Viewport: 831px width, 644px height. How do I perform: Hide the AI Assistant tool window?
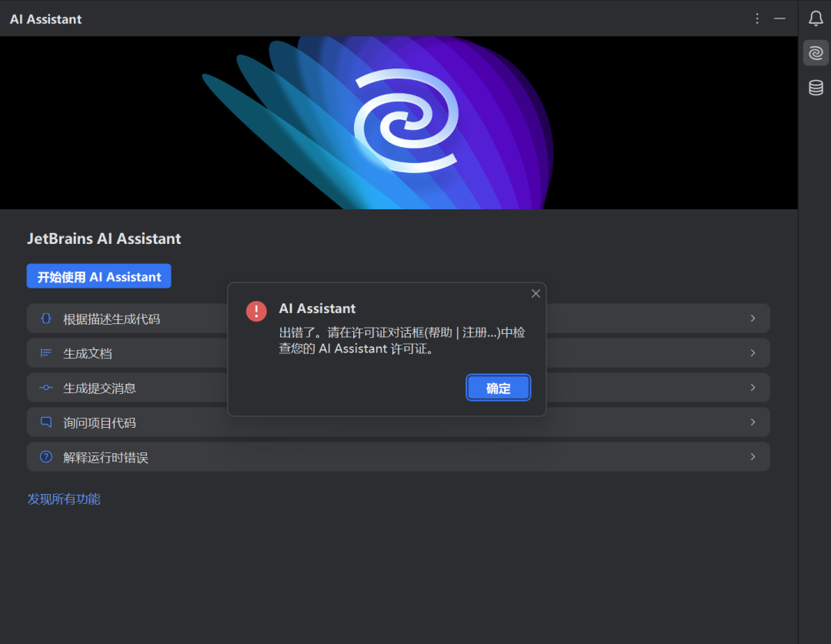[x=779, y=18]
